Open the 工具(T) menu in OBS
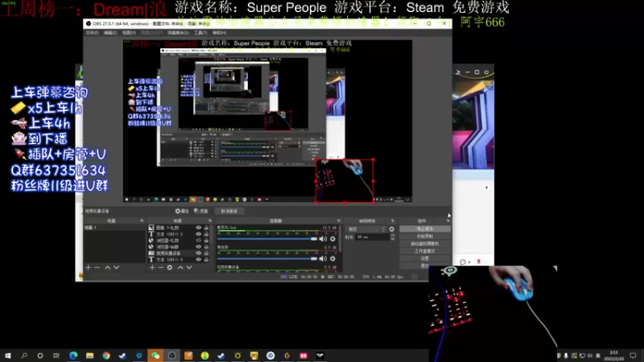 click(x=200, y=33)
